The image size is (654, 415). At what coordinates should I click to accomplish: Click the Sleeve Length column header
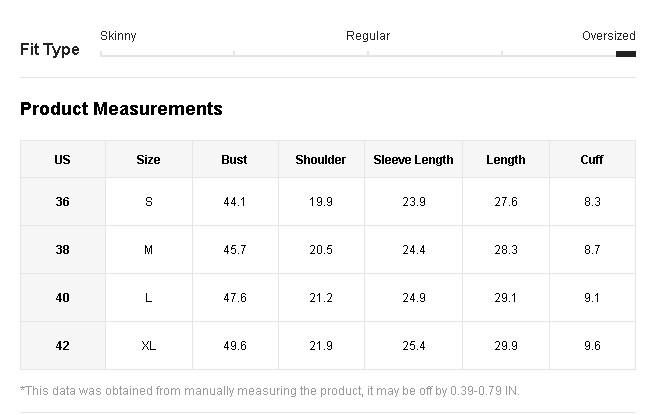click(413, 160)
